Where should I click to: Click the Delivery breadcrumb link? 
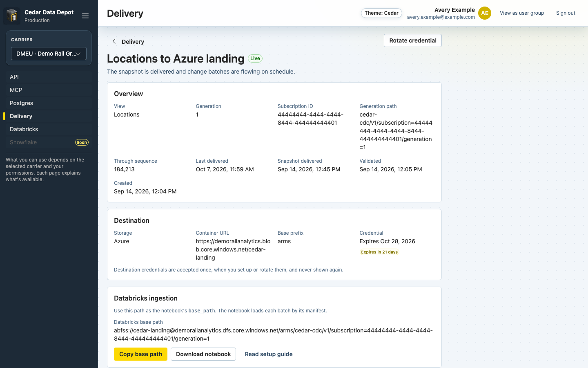tap(133, 42)
